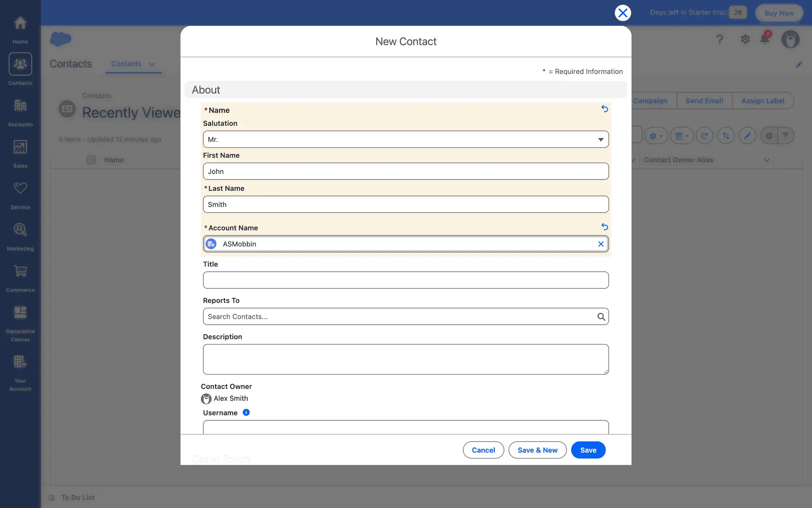Clear the ASMobbin account selection
Screen dimensions: 812x508
point(601,244)
